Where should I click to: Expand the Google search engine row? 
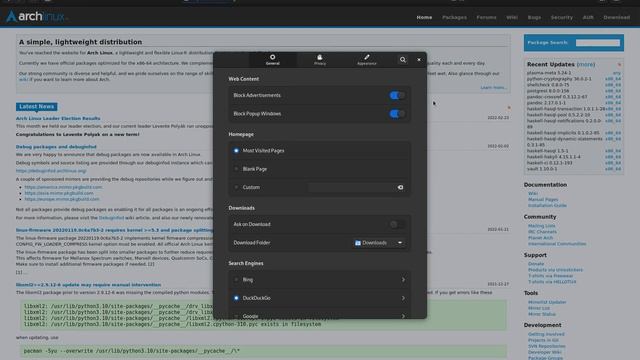[x=403, y=316]
